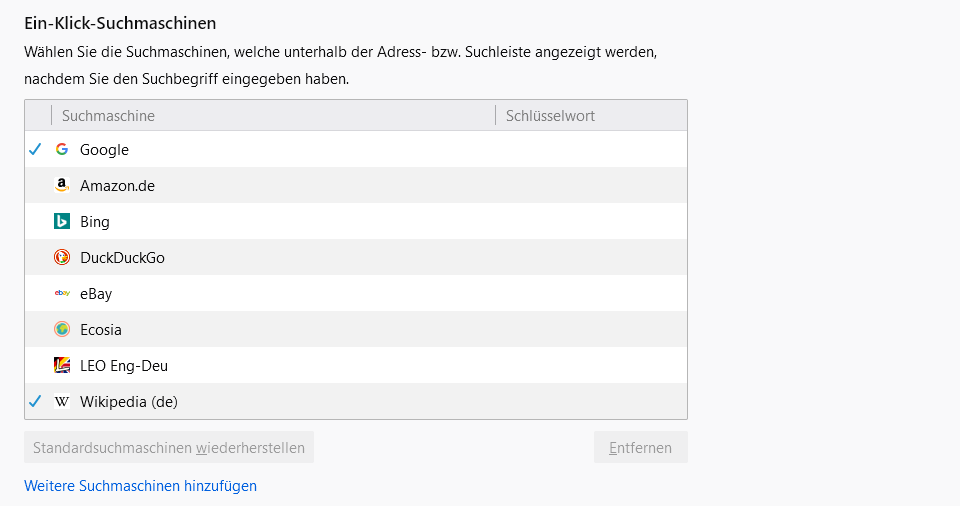Select the Google row name
This screenshot has width=960, height=506.
point(104,150)
